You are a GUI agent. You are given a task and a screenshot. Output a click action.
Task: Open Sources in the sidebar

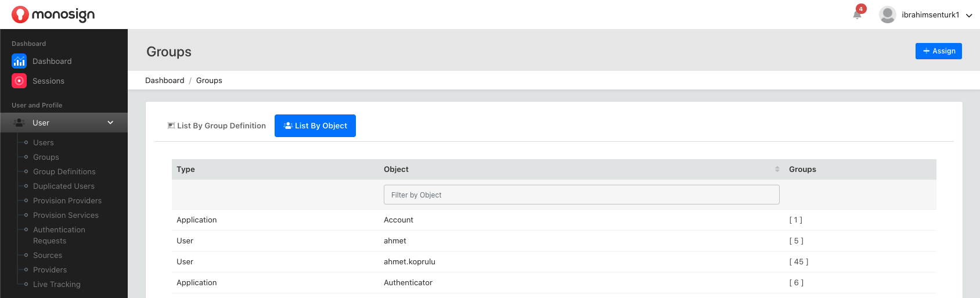point(48,255)
